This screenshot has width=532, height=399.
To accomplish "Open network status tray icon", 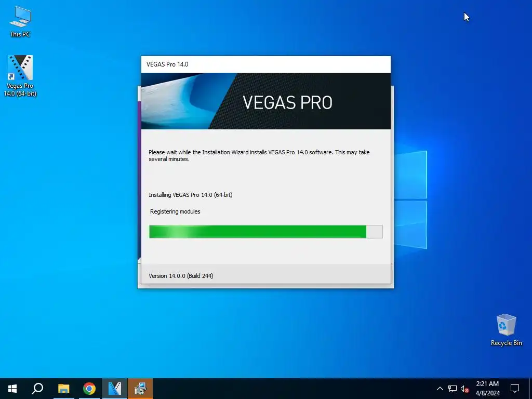I will [x=453, y=389].
